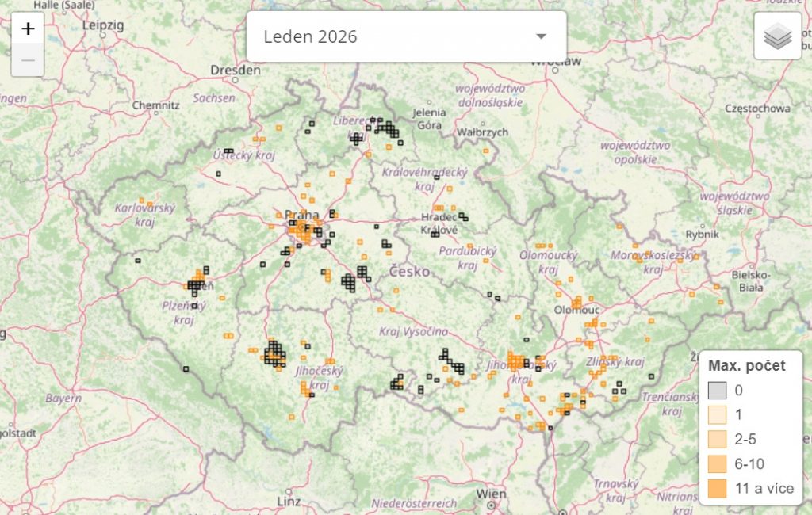
Task: Click the Hradec Králové label
Action: click(x=439, y=223)
